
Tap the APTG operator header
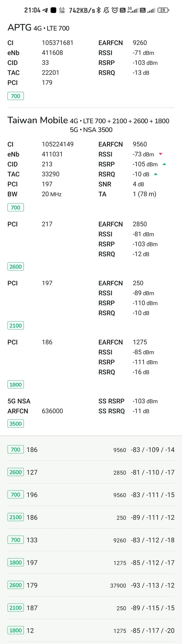point(38,28)
